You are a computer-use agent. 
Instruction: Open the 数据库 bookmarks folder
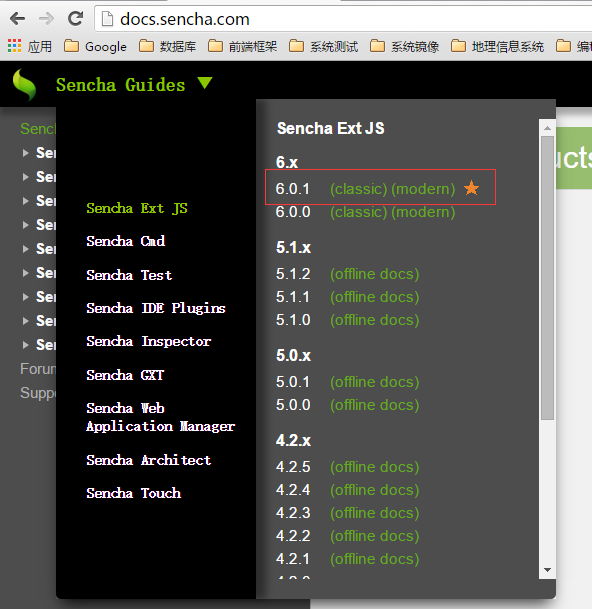pyautogui.click(x=168, y=47)
